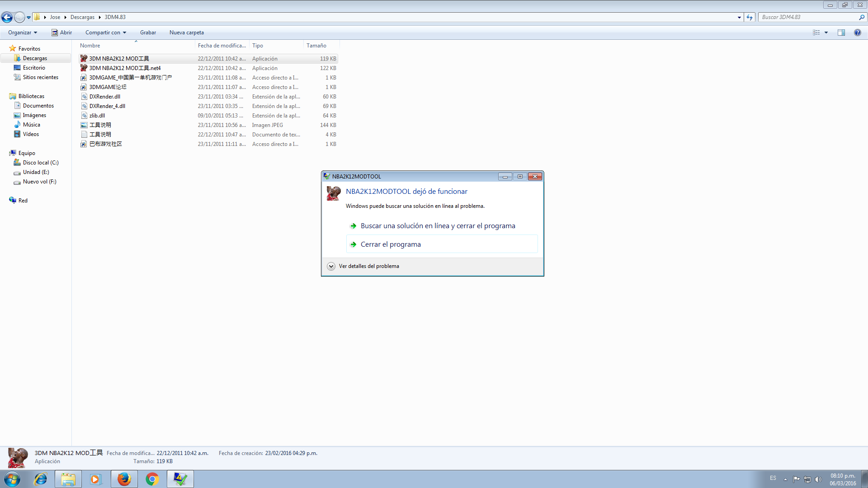Click the File Explorer taskbar icon
868x488 pixels.
click(68, 479)
